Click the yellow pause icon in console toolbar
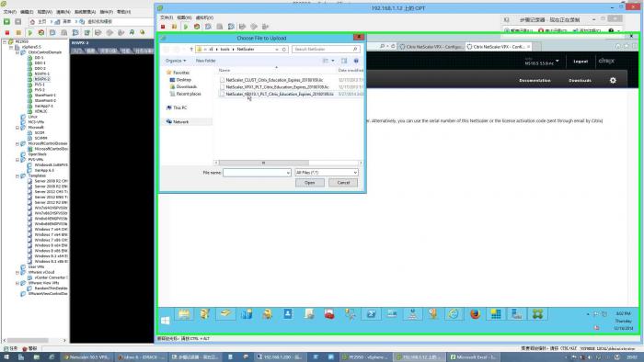This screenshot has width=644, height=362. 174,27
